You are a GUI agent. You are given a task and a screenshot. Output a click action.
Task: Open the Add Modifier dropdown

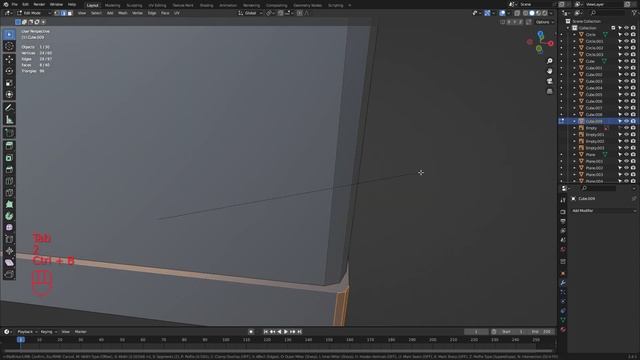(x=603, y=211)
